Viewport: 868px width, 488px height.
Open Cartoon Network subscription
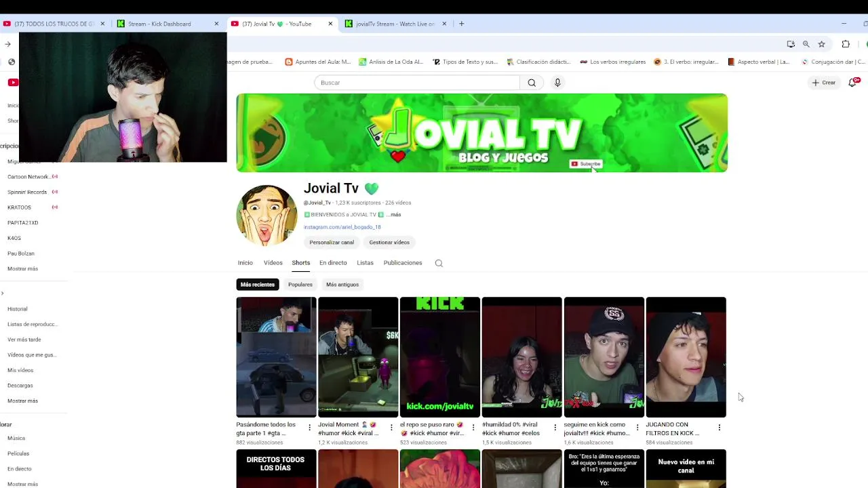coord(29,177)
